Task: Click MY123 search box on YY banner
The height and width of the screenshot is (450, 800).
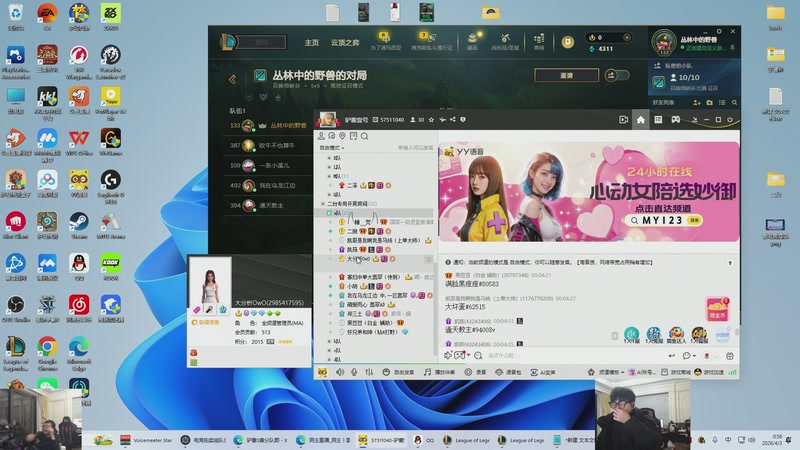Action: [x=663, y=220]
